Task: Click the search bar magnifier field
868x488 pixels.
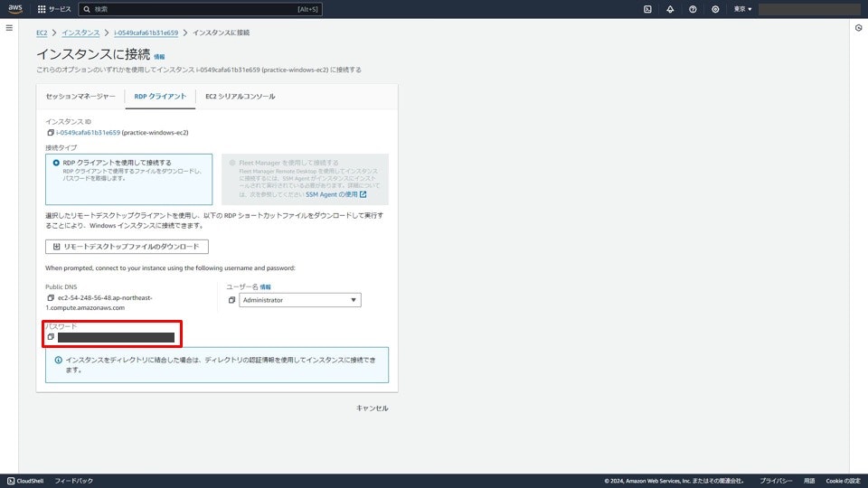Action: [x=201, y=9]
